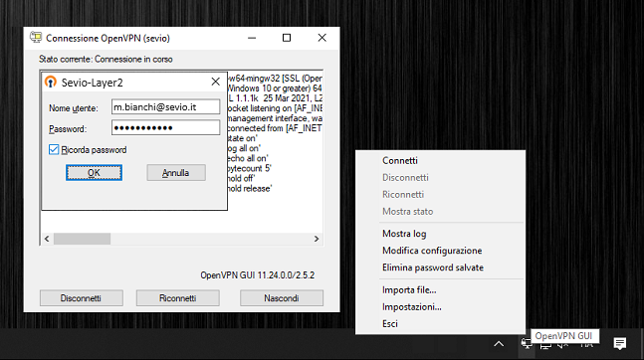
Task: Click the horizontal scrollbar thumb in the log
Action: [83, 239]
